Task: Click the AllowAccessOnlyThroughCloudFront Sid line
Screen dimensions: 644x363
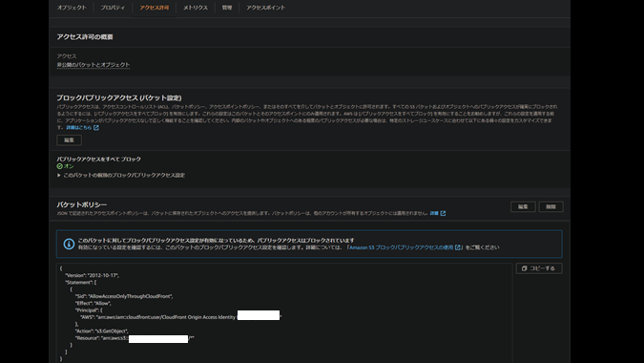Action: [x=124, y=296]
